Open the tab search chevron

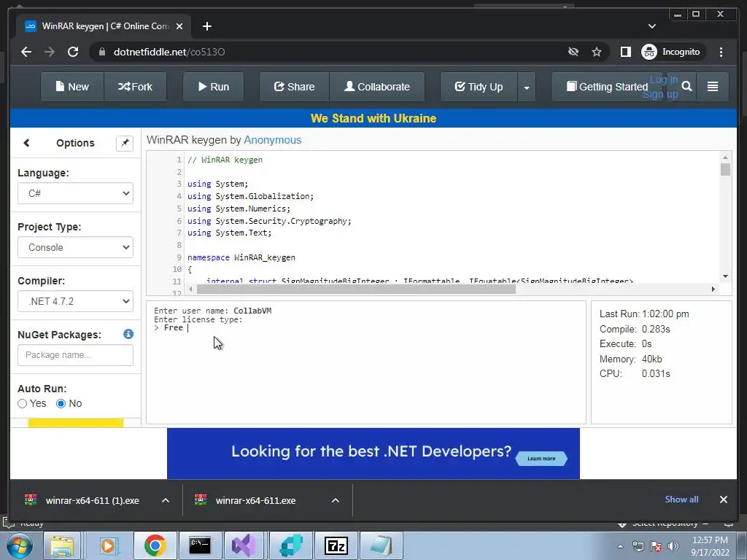pos(652,26)
